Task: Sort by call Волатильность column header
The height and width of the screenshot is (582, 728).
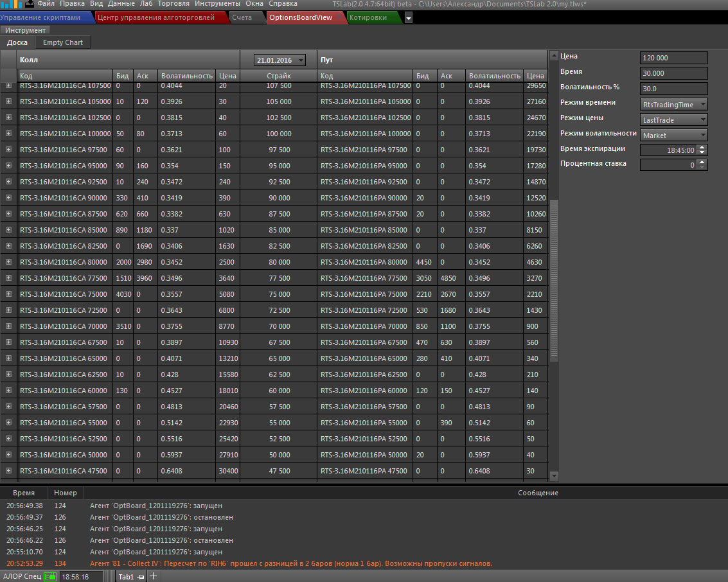Action: coord(186,76)
